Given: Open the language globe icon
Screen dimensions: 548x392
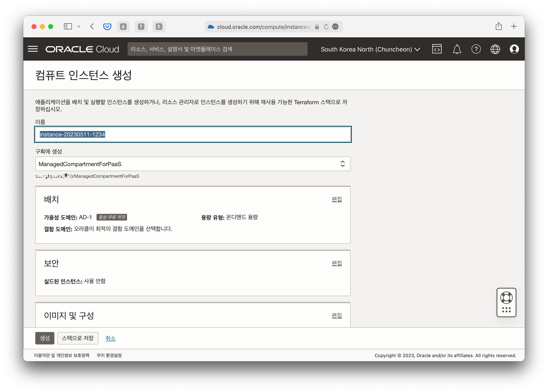Looking at the screenshot, I should tap(495, 49).
